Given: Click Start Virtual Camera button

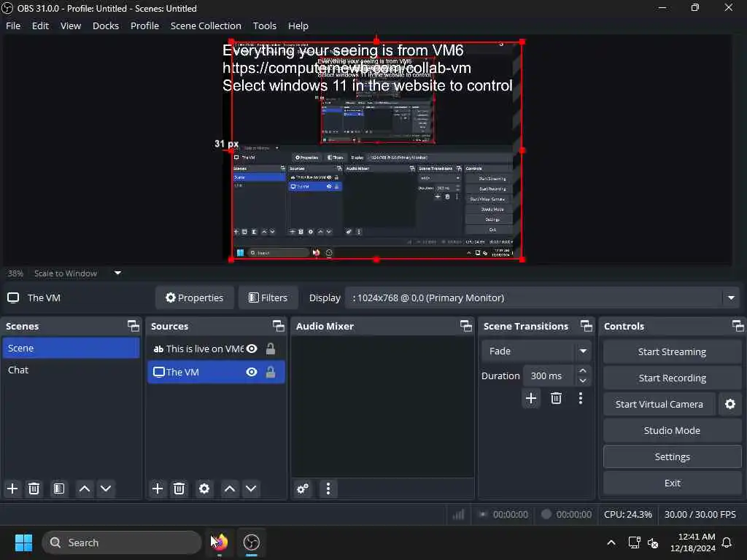Looking at the screenshot, I should (x=659, y=404).
